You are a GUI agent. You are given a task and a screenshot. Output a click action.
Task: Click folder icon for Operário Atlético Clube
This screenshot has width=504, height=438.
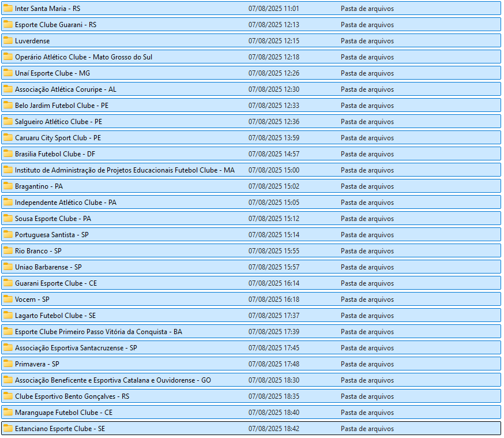coord(7,57)
